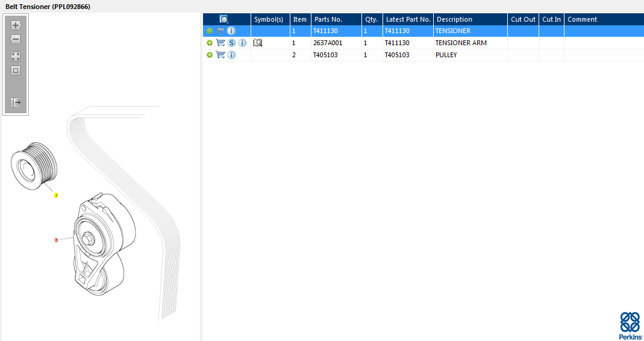Open info for PULLEY T405103 row

[232, 55]
